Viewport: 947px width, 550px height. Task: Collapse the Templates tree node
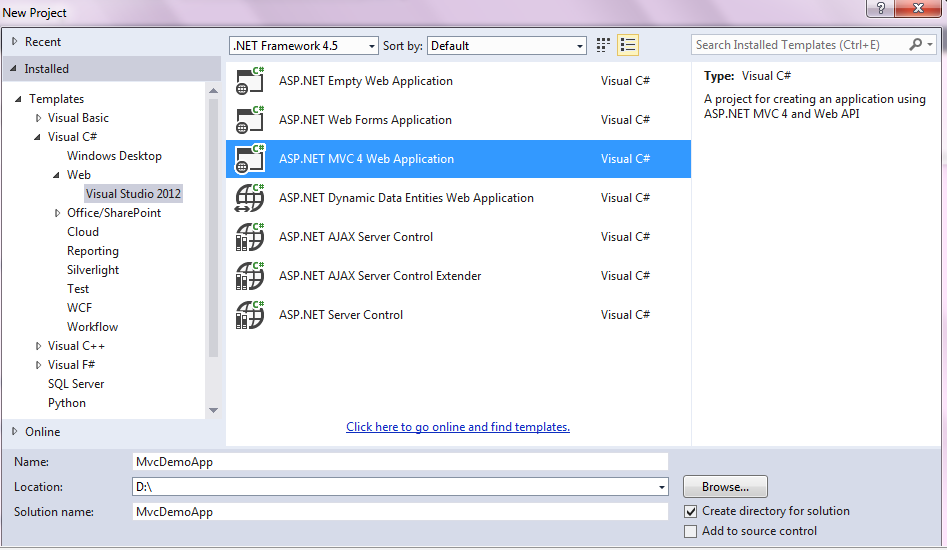pos(18,99)
